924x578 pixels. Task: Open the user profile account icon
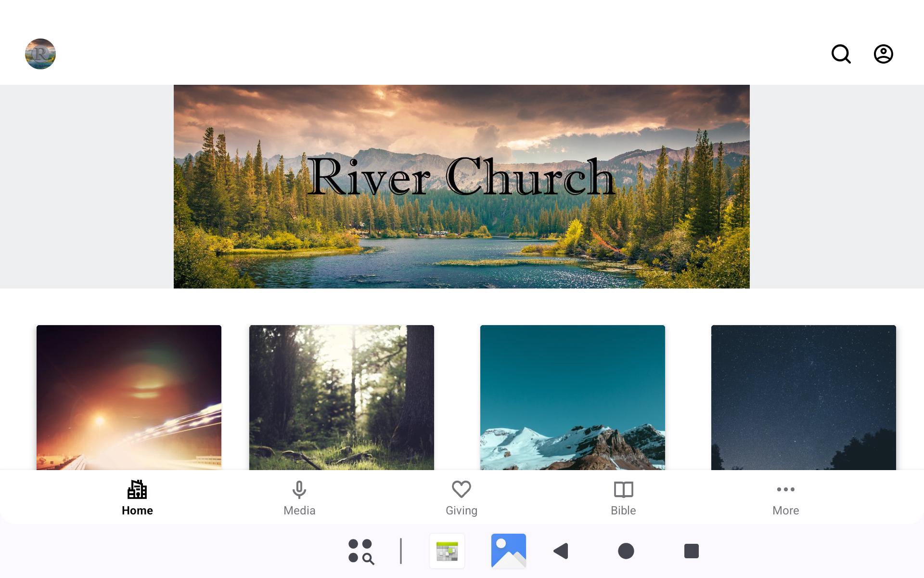coord(883,54)
